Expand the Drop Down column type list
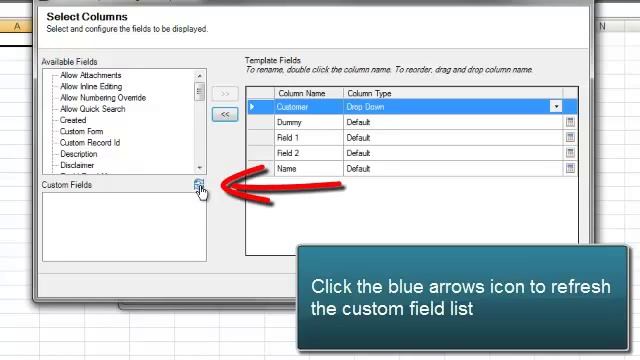 pyautogui.click(x=556, y=107)
